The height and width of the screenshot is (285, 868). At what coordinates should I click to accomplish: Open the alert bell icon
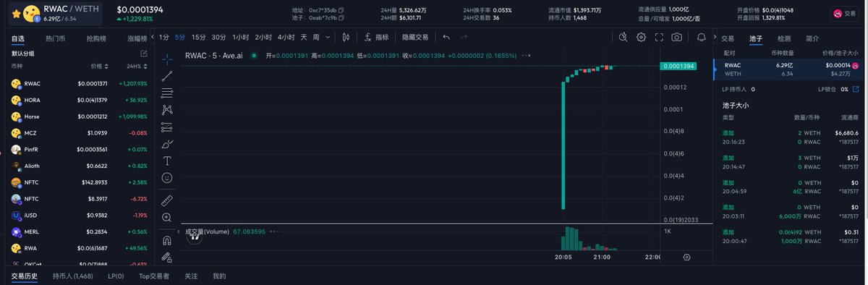[701, 37]
